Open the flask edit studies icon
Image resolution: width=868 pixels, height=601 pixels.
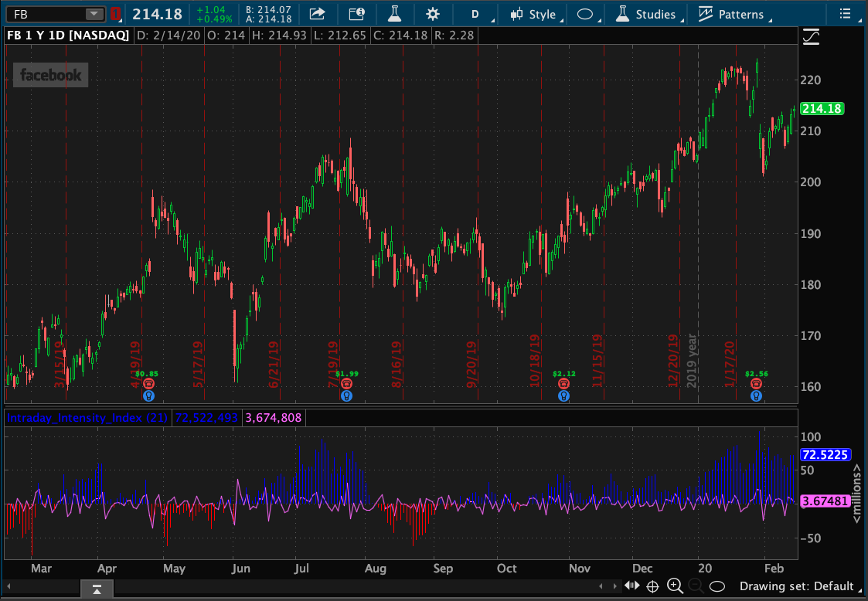pyautogui.click(x=395, y=14)
